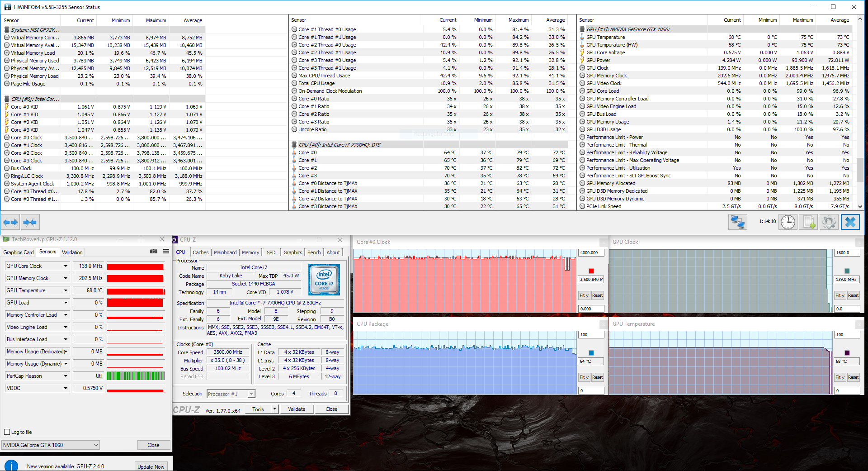Click the 4000.000 maximum field on Core #0 Clock graph
This screenshot has height=471, width=868.
pos(591,253)
